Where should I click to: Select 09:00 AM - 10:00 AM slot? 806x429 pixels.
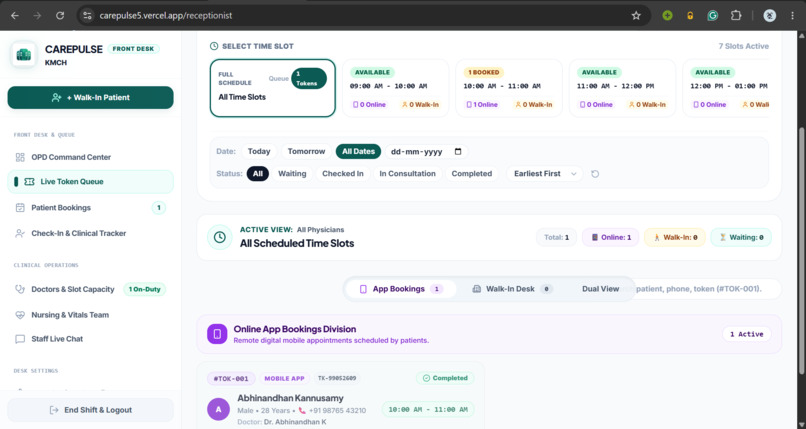click(x=395, y=88)
